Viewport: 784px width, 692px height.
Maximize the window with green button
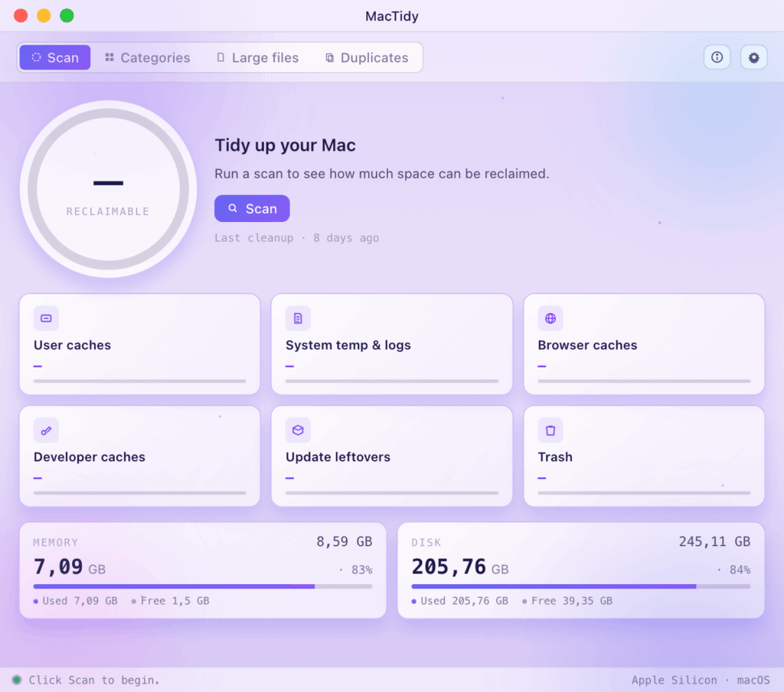(67, 15)
